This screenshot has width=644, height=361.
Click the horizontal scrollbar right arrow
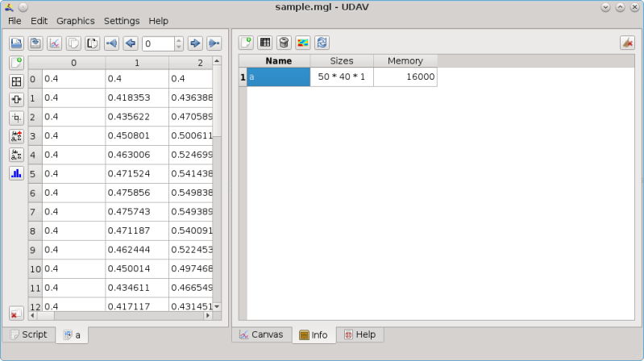pyautogui.click(x=208, y=316)
